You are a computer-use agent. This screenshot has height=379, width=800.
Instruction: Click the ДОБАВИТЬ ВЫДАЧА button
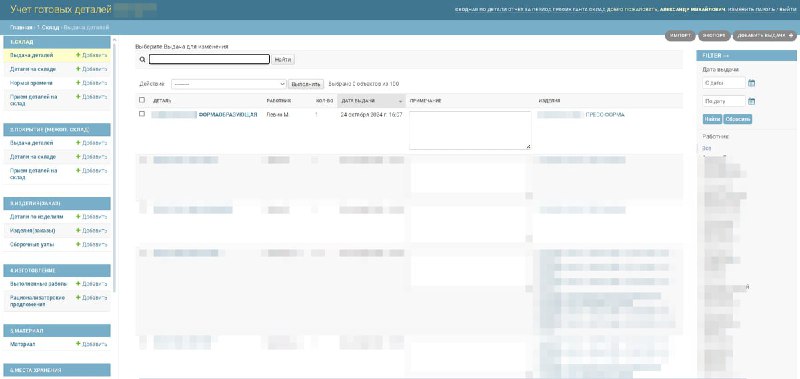pyautogui.click(x=765, y=36)
